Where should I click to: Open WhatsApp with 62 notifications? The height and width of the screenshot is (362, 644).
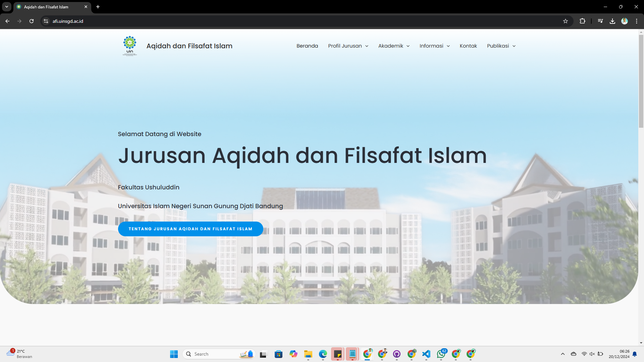441,354
